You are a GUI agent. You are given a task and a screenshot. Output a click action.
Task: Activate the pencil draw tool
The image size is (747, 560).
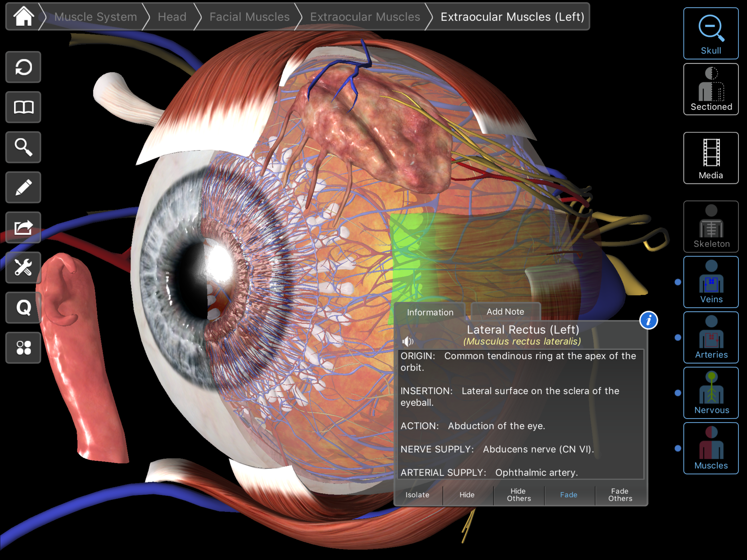click(23, 188)
